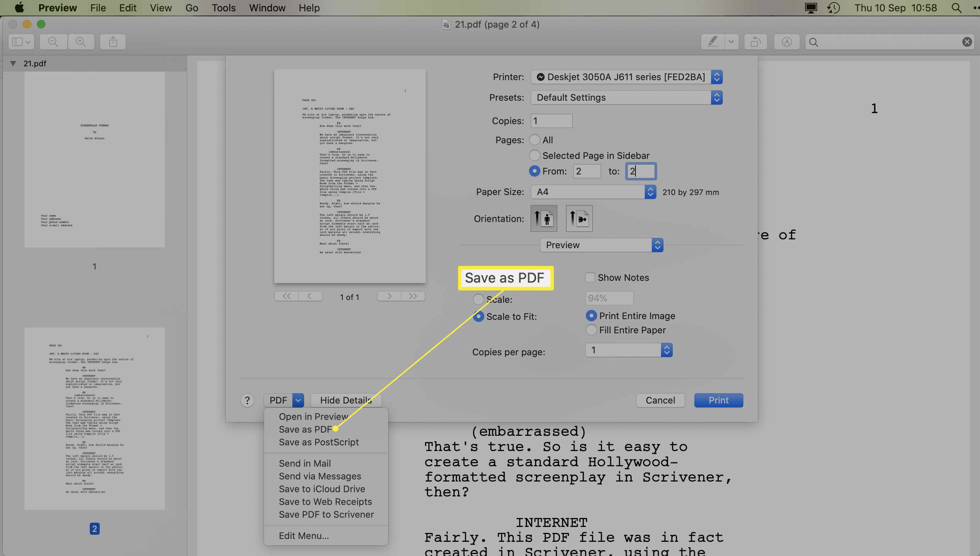Select the Scale to Fit radio button
This screenshot has width=980, height=556.
[478, 316]
